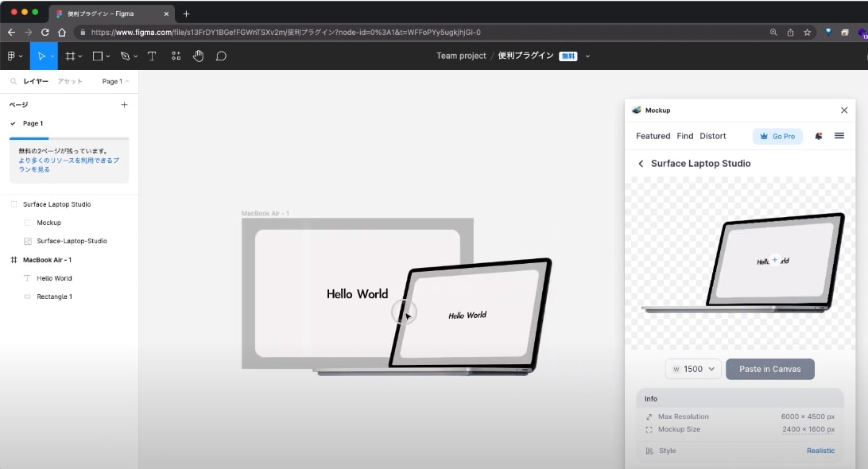Expand the Pen tool dropdown arrow
The width and height of the screenshot is (868, 469).
coord(136,56)
